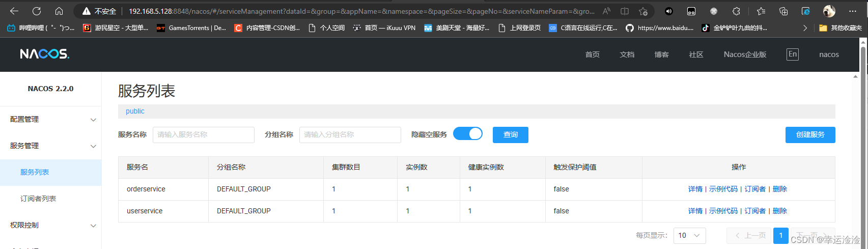Open the CSDN content management bookmark
Viewport: 868px width, 249px height.
(x=267, y=28)
